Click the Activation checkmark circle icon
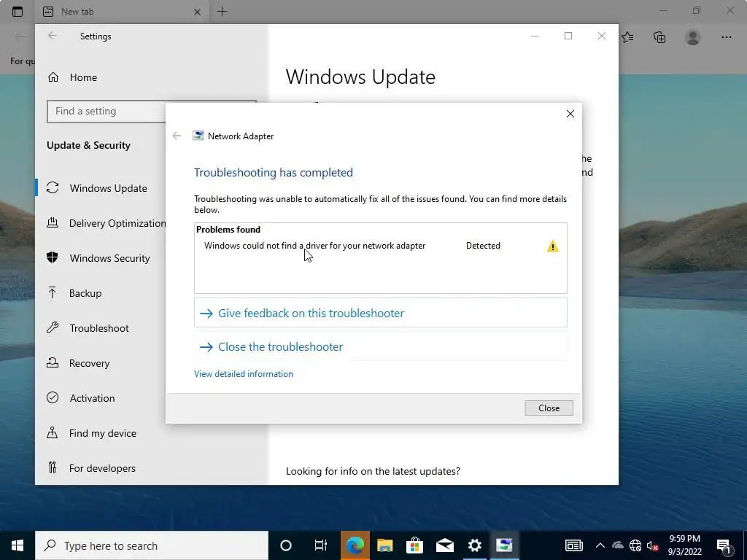The image size is (747, 560). point(53,397)
